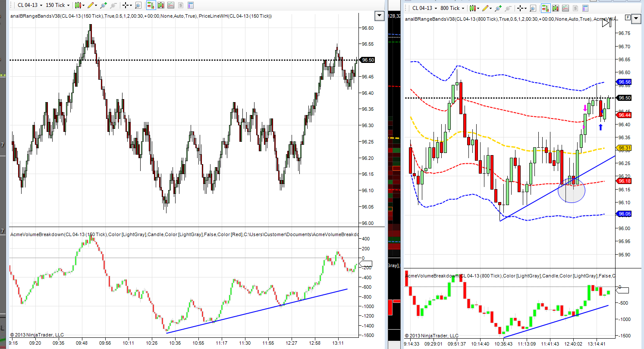Click the blue up arrow marker

coord(600,127)
